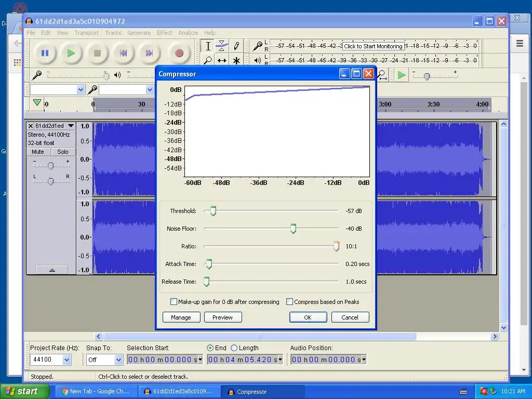Click the recording meter microphone icon
The image size is (532, 399).
click(258, 46)
